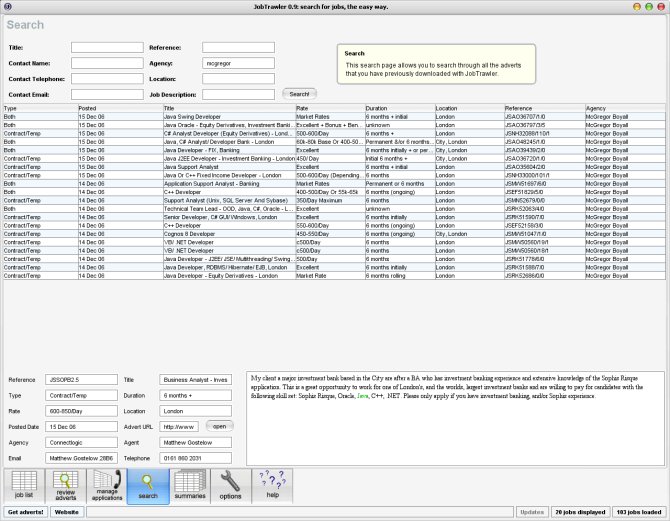
Task: Click the app icon in title bar
Action: point(8,7)
